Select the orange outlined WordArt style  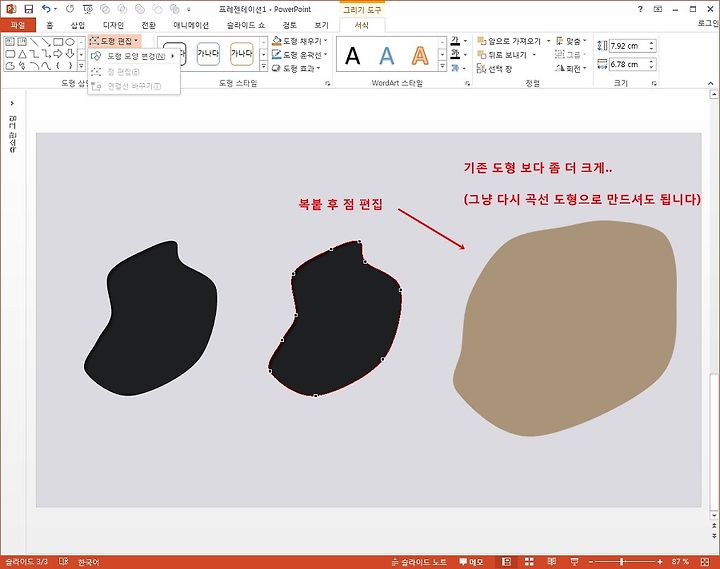(420, 56)
